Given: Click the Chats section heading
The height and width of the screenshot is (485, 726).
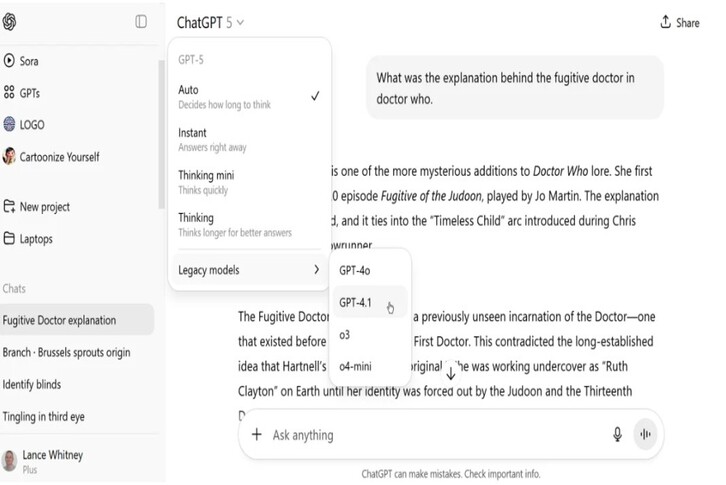Looking at the screenshot, I should coord(14,289).
